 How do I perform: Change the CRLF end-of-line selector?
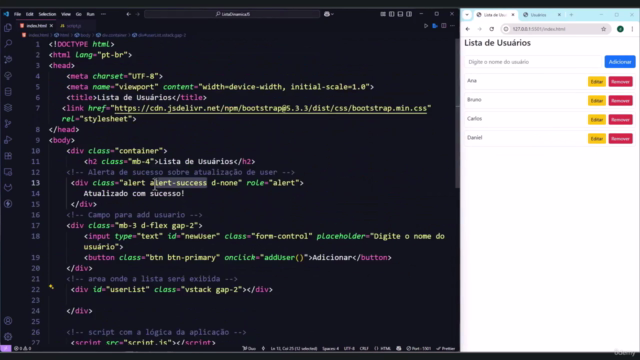coord(364,349)
